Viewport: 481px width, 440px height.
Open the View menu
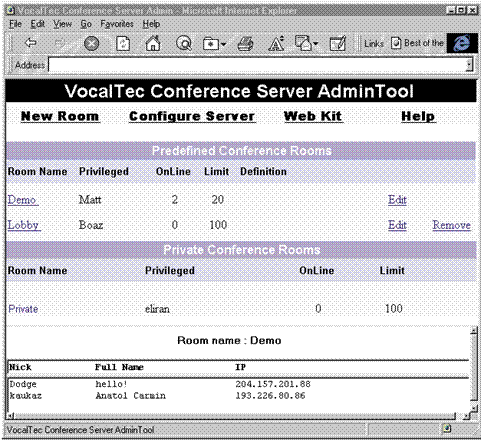click(x=62, y=24)
